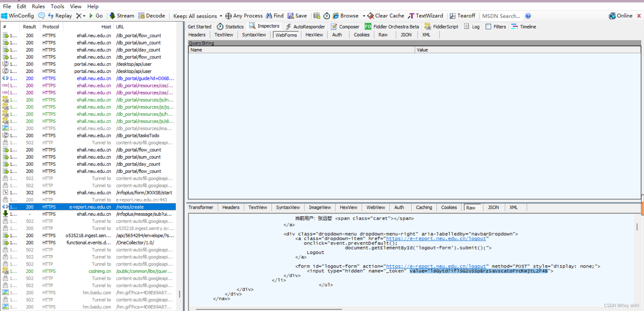Click the Go resume button
The height and width of the screenshot is (311, 644).
tap(96, 16)
